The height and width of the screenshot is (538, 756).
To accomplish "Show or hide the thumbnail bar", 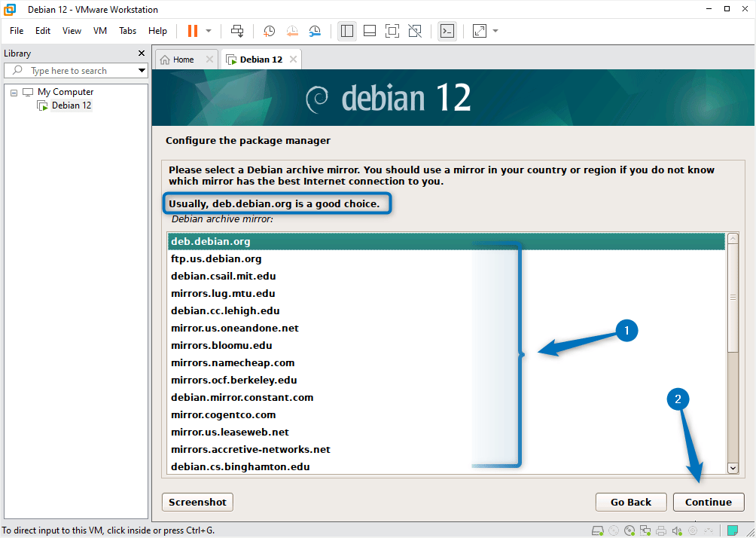I will tap(369, 31).
